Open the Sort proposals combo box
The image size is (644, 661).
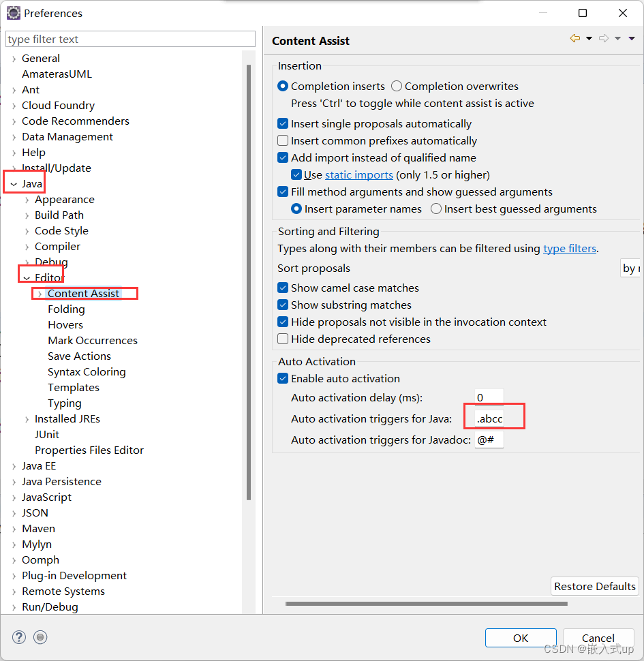click(x=630, y=268)
